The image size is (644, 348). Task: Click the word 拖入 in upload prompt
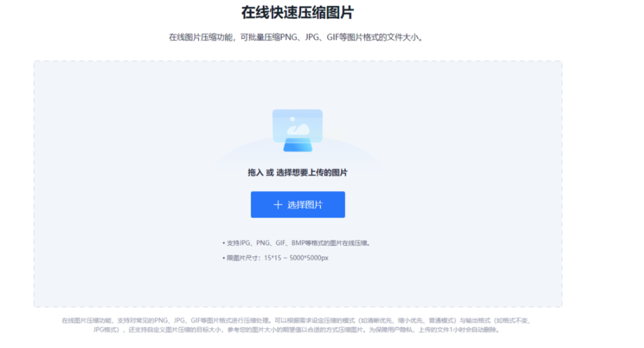[255, 173]
